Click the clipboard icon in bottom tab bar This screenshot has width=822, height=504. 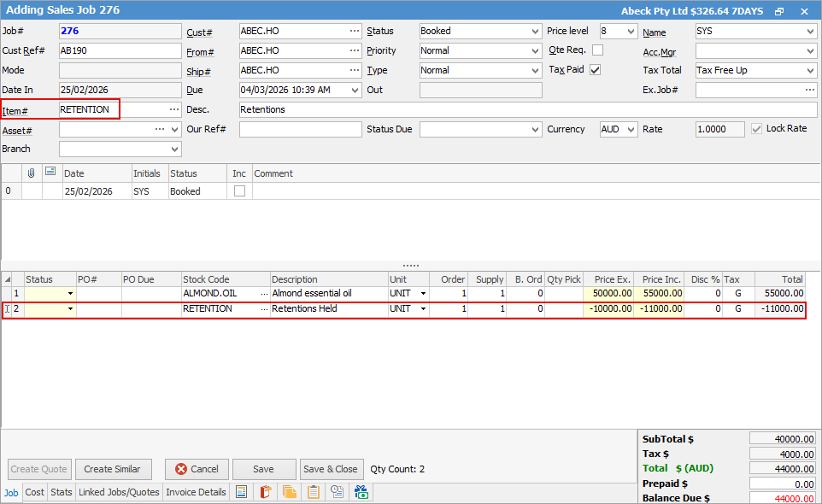(314, 492)
